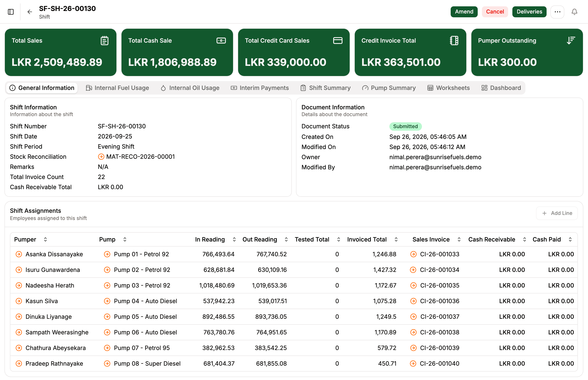Click the Pumper Outstanding LKR 300.00 card
This screenshot has width=588, height=380.
click(x=527, y=52)
